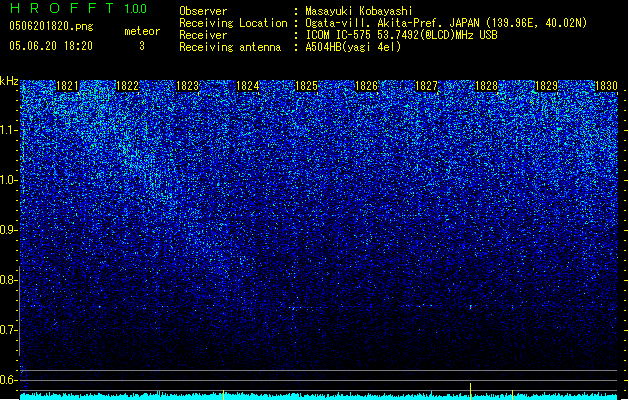The width and height of the screenshot is (629, 400).
Task: Click the meteor count value 3
Action: click(x=142, y=46)
